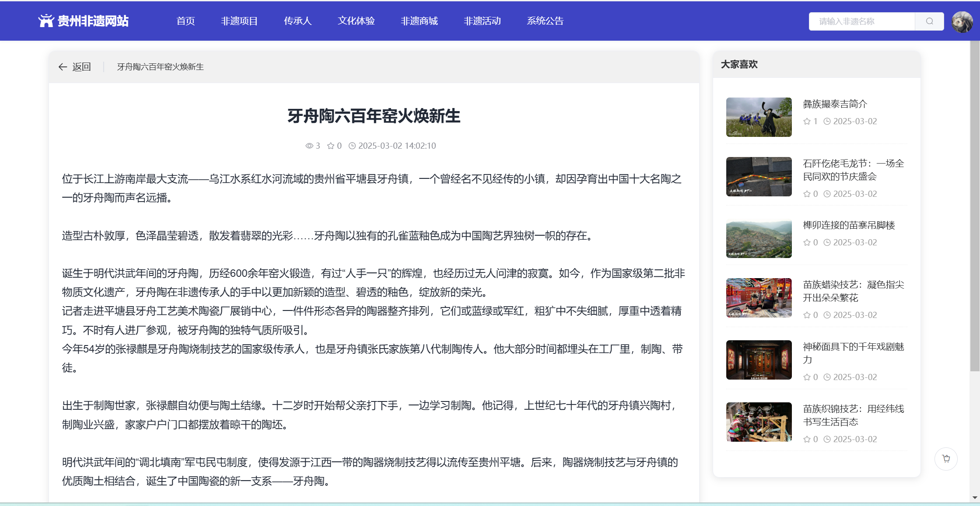Image resolution: width=980 pixels, height=506 pixels.
Task: Click star icon under 彝族撮泰吉简介
Action: click(x=807, y=122)
